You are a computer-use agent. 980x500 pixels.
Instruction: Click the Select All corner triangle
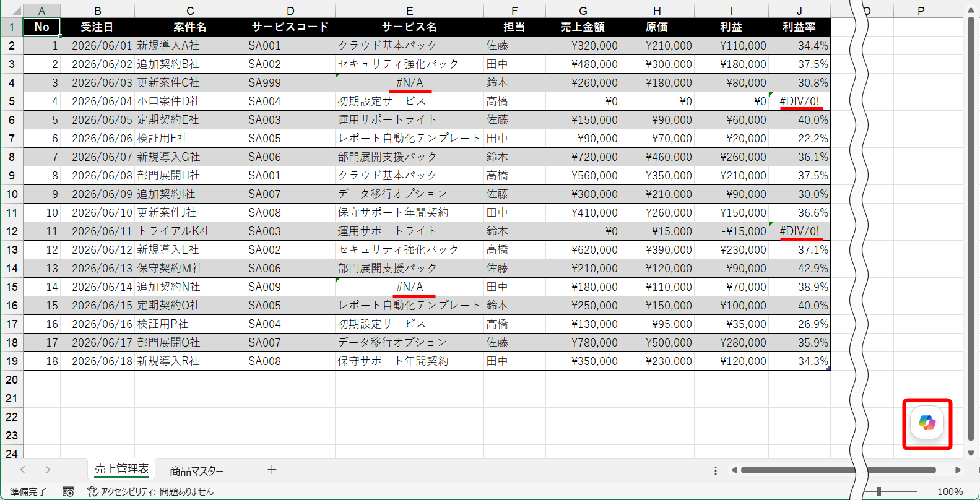[x=17, y=11]
